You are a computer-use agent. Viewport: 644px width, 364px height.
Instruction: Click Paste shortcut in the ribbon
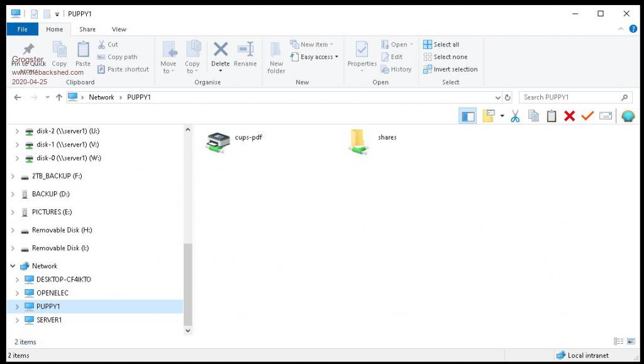pos(123,69)
